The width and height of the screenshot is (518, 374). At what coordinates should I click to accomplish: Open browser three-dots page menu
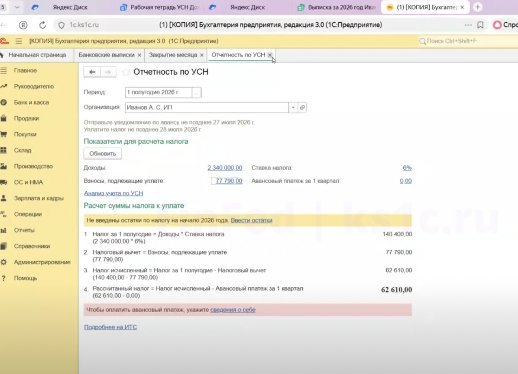pyautogui.click(x=468, y=25)
